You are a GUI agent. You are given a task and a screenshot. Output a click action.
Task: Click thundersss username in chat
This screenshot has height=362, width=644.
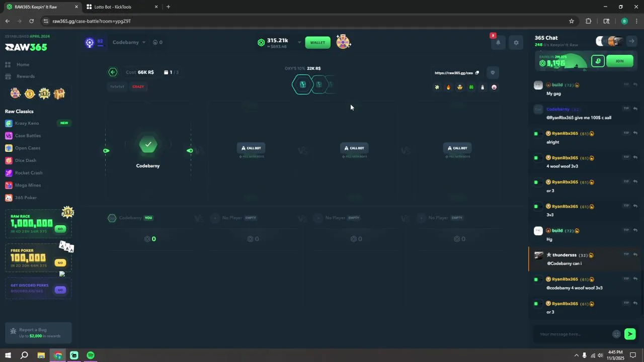(x=565, y=255)
